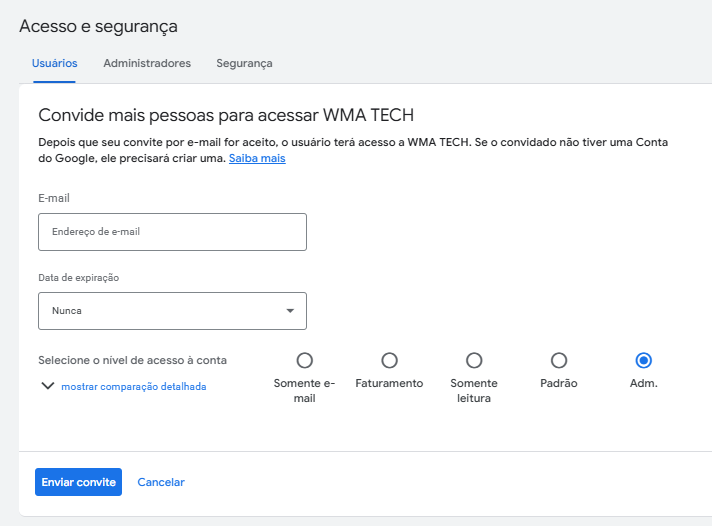Focus the Endereço de e-mail field
This screenshot has height=526, width=712.
(173, 232)
